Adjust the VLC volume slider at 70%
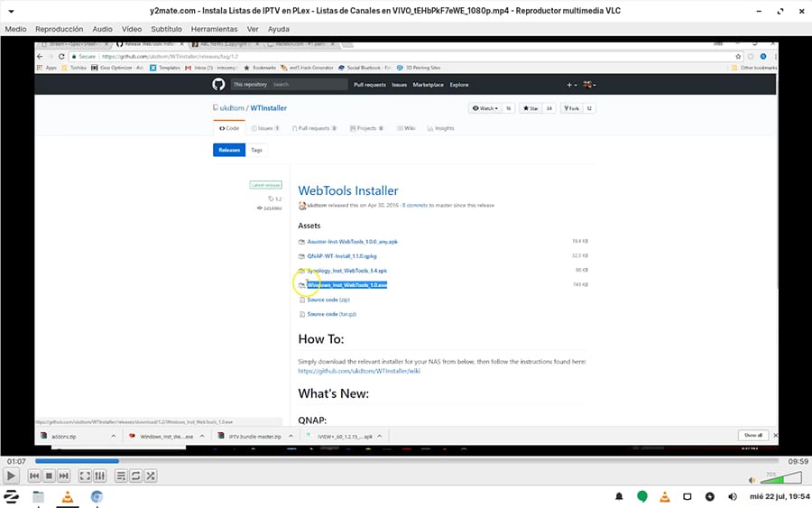Viewport: 812px width, 508px height. [x=781, y=477]
